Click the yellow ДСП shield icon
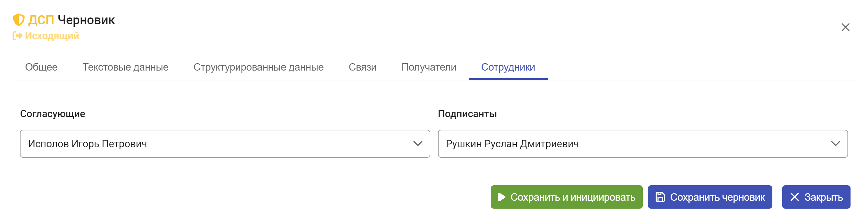The height and width of the screenshot is (216, 868). pos(18,20)
